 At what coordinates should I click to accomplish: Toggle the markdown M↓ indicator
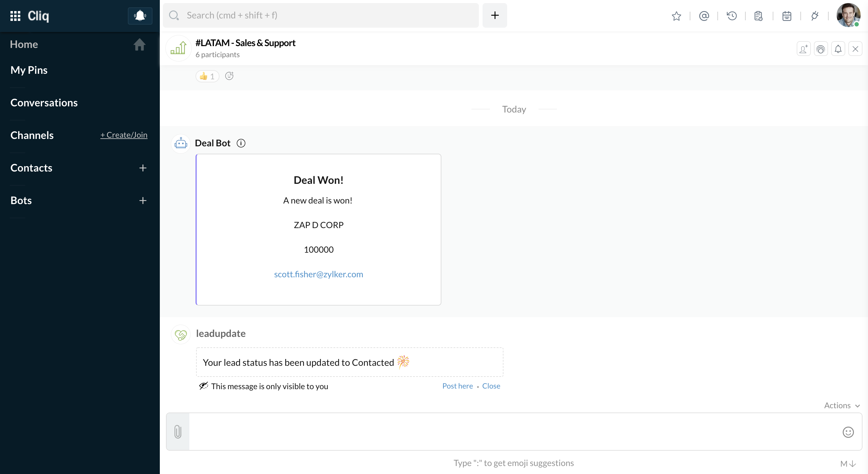pyautogui.click(x=848, y=464)
